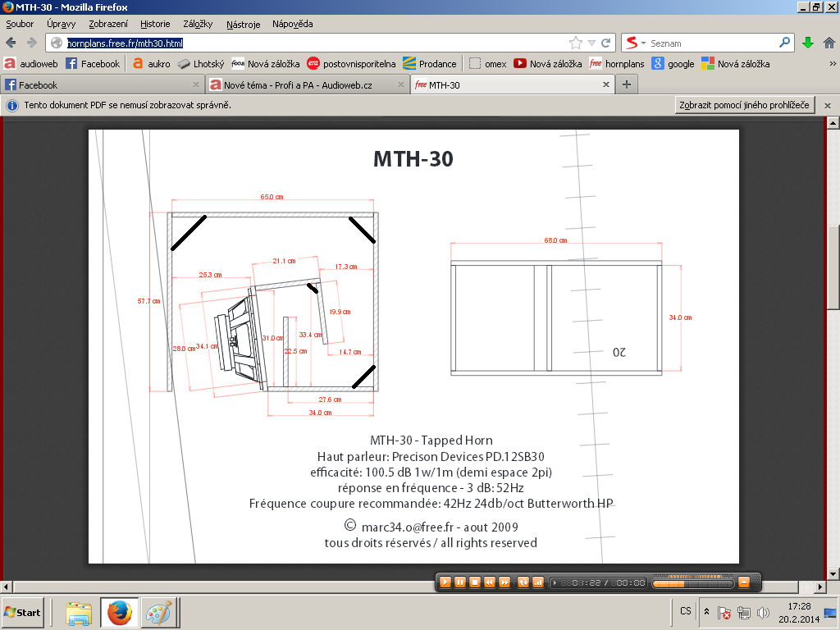Open the system volume speaker tray icon
840x630 pixels.
point(764,612)
